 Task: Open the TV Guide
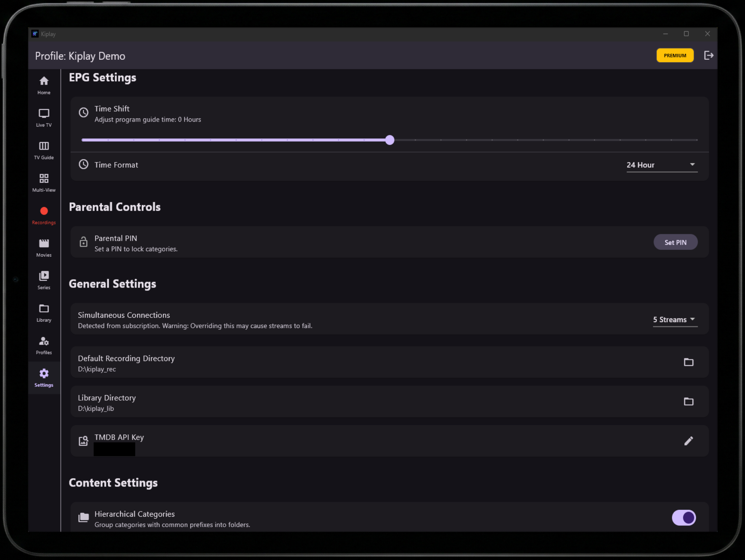click(x=43, y=150)
